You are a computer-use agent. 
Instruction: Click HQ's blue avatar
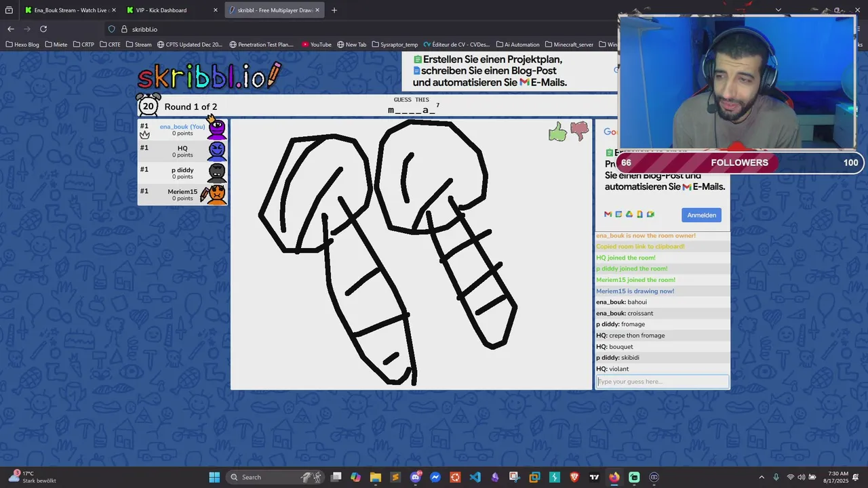coord(217,151)
